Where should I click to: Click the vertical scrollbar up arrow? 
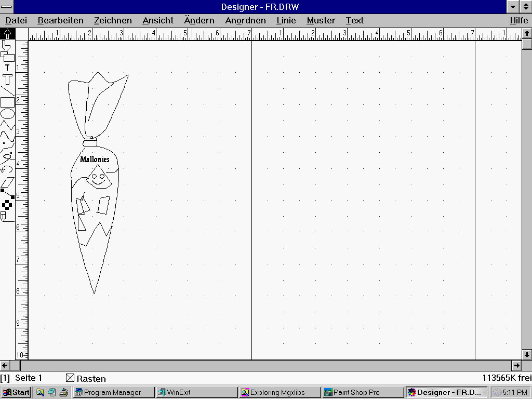point(527,34)
